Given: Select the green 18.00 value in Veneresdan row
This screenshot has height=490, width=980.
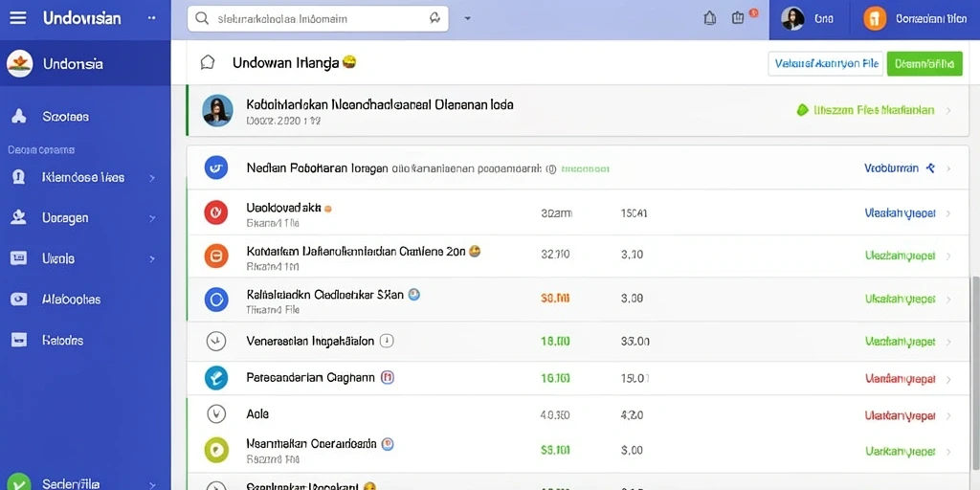Looking at the screenshot, I should (x=555, y=342).
